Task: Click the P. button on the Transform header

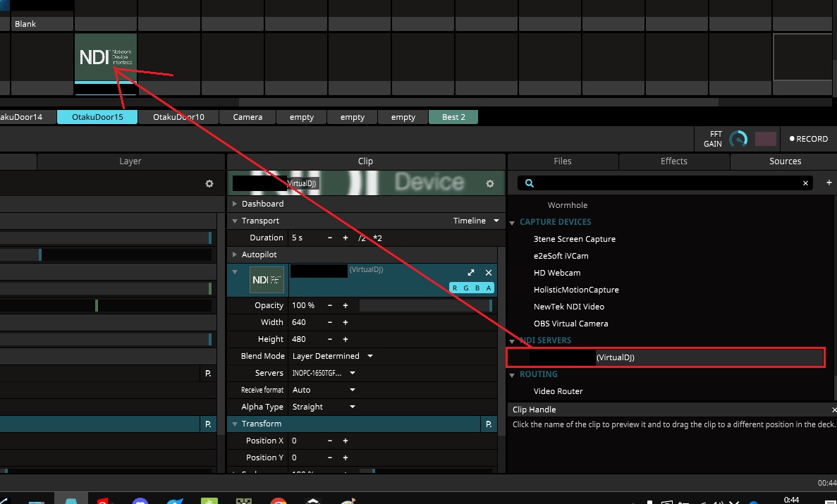Action: (x=489, y=424)
